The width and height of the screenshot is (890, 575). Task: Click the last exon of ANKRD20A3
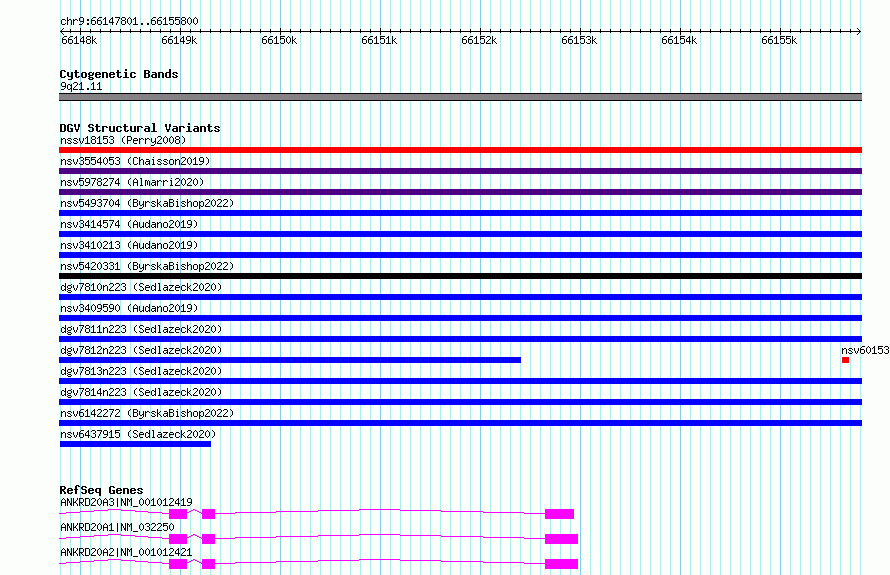tap(559, 514)
